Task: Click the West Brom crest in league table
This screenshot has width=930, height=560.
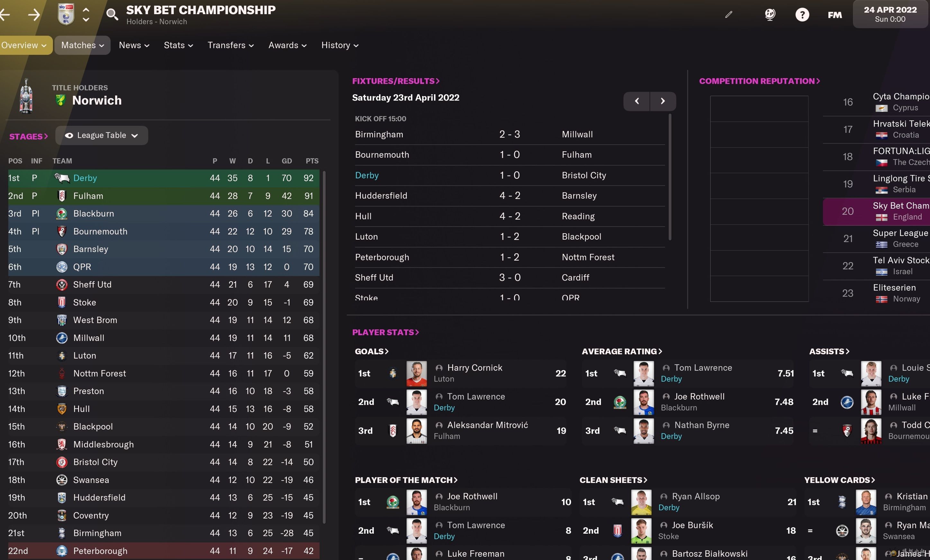Action: click(62, 320)
